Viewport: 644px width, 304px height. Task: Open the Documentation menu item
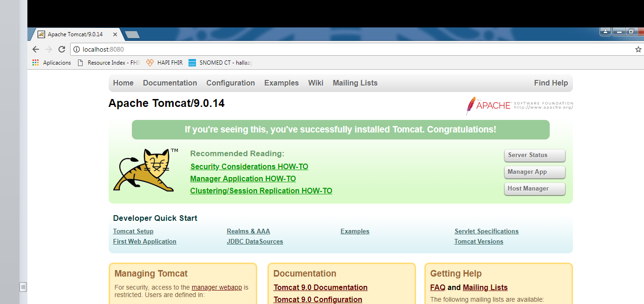[170, 83]
